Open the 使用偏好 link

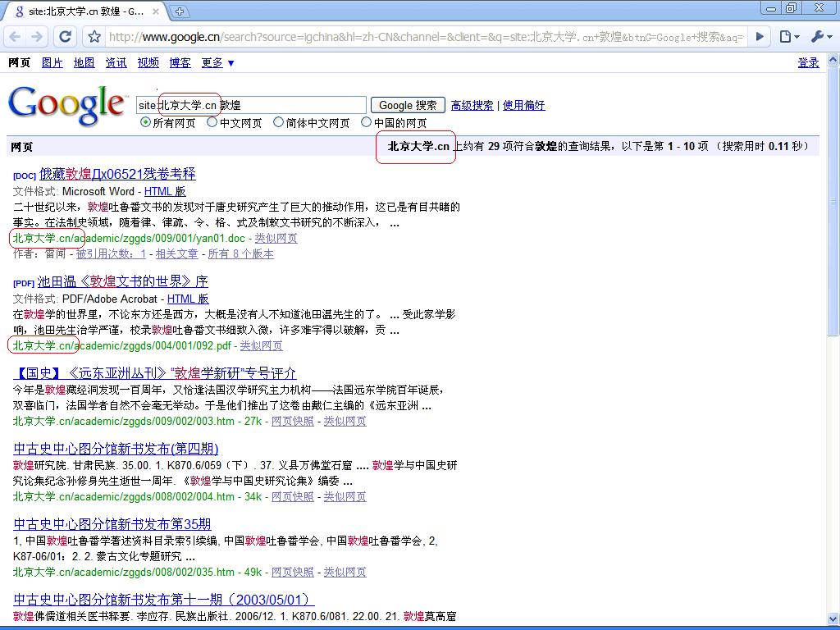click(x=524, y=105)
